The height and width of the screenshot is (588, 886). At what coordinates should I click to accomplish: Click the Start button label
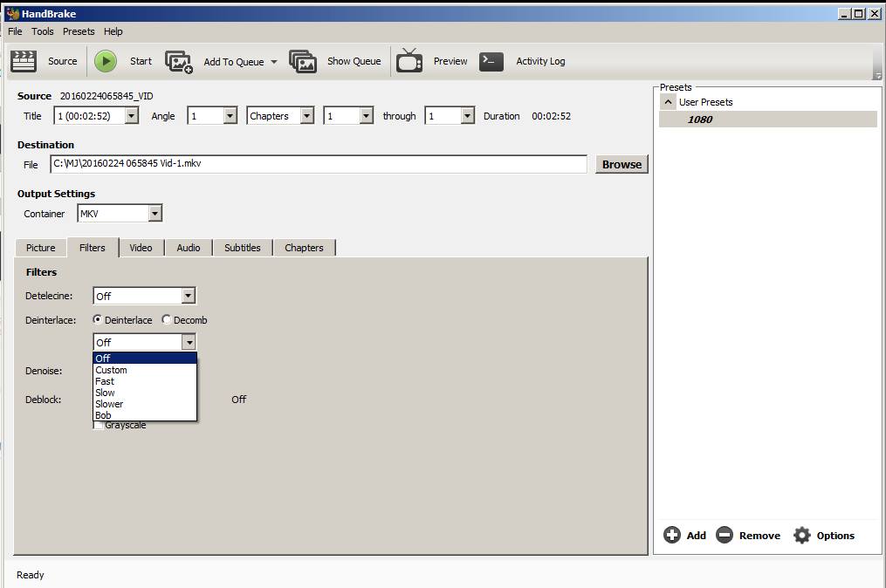[141, 61]
